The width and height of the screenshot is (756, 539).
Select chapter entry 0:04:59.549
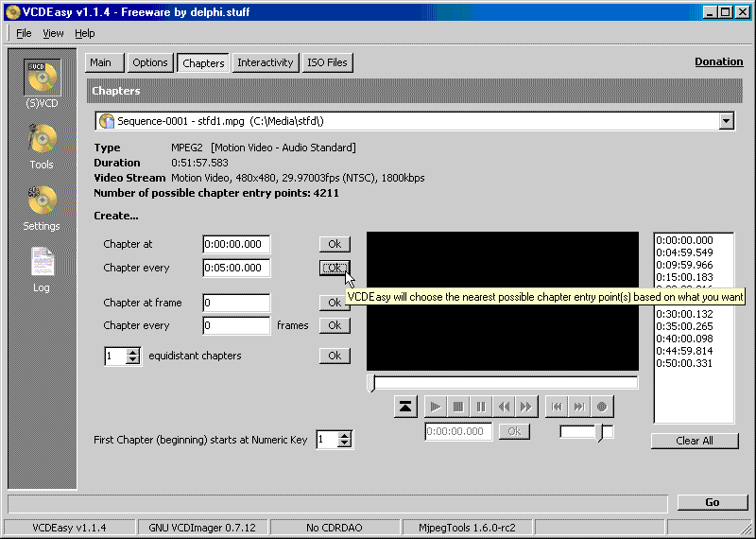click(x=684, y=252)
